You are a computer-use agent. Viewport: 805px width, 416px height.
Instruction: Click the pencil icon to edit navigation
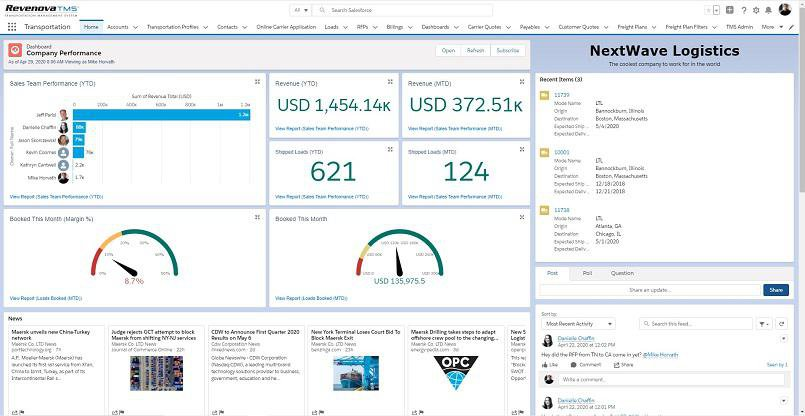click(x=791, y=27)
